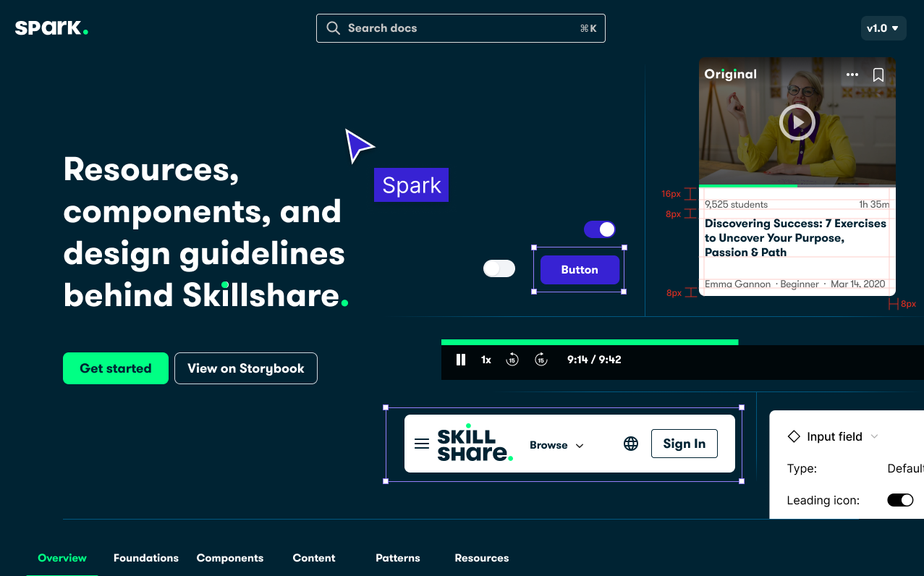The width and height of the screenshot is (924, 576).
Task: Skip forward 15 seconds in player
Action: [x=541, y=360]
